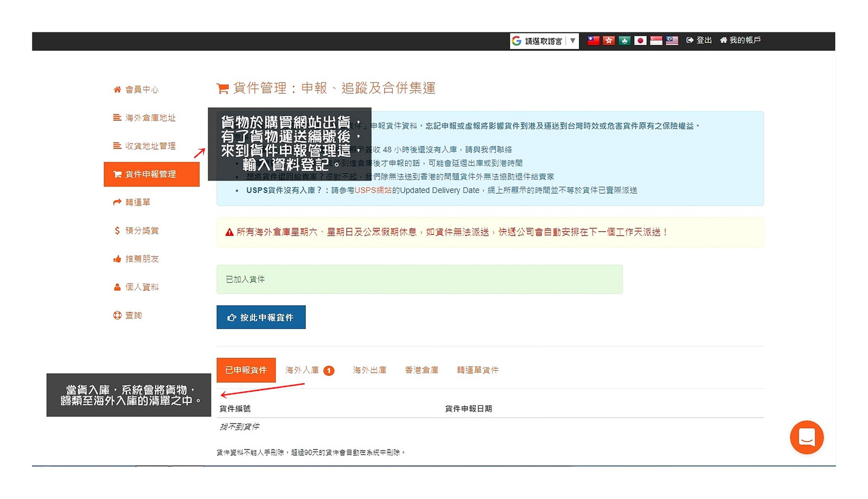This screenshot has width=868, height=499.
Task: Open the 請選取語言 language dropdown
Action: coord(544,41)
